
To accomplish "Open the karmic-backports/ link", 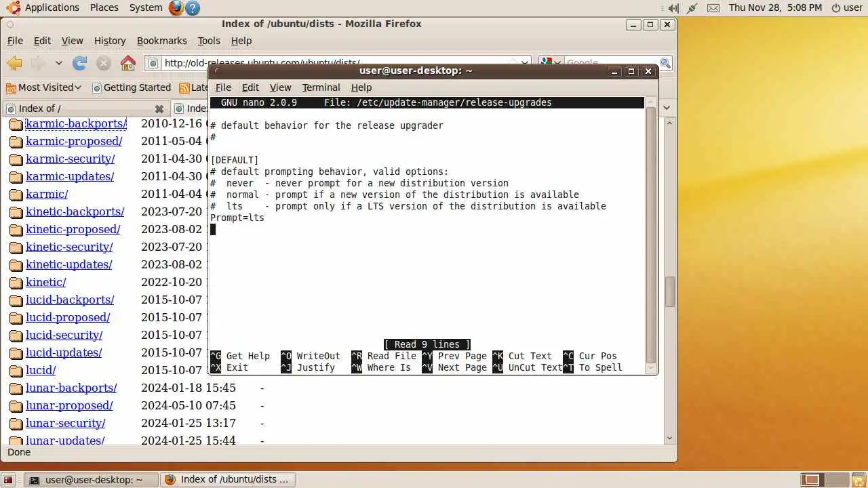I will click(77, 124).
